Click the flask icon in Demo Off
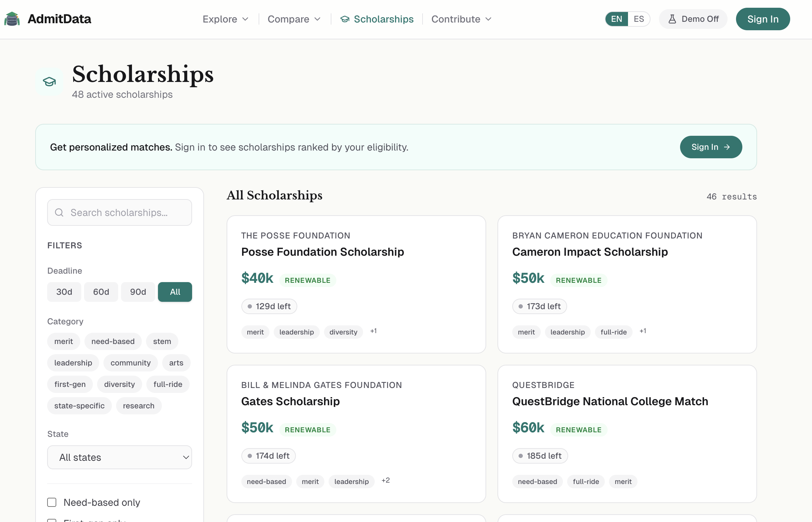Screen dimensions: 812x522 [x=672, y=19]
